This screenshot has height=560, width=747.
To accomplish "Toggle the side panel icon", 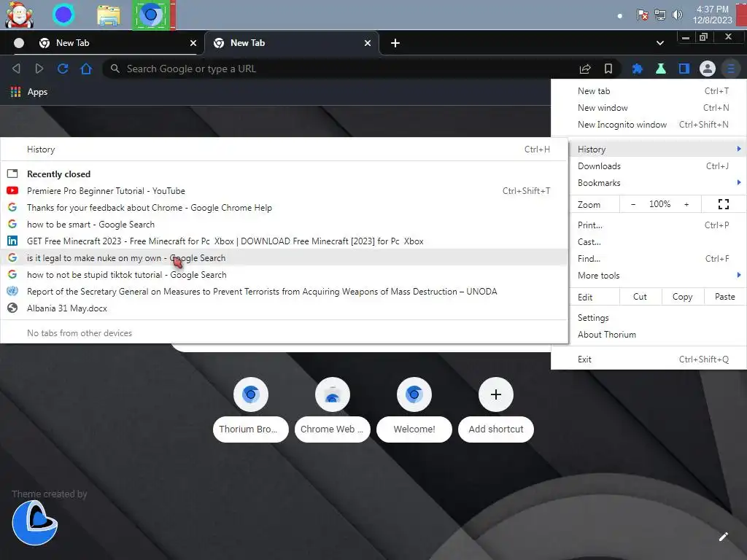I will point(684,69).
